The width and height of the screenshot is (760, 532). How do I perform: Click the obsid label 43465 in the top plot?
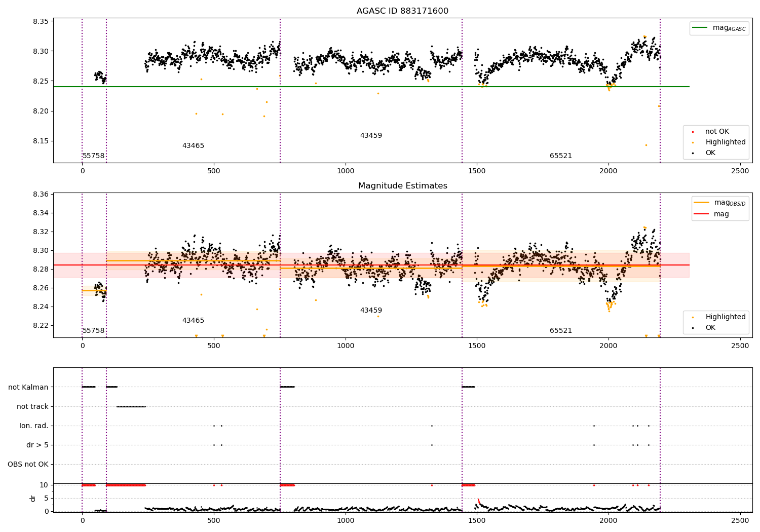pyautogui.click(x=193, y=146)
